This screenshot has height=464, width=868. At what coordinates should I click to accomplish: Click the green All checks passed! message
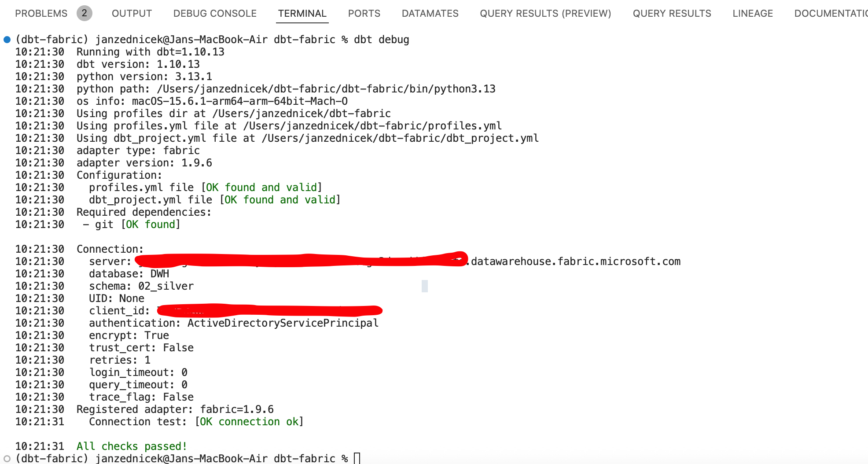coord(132,446)
